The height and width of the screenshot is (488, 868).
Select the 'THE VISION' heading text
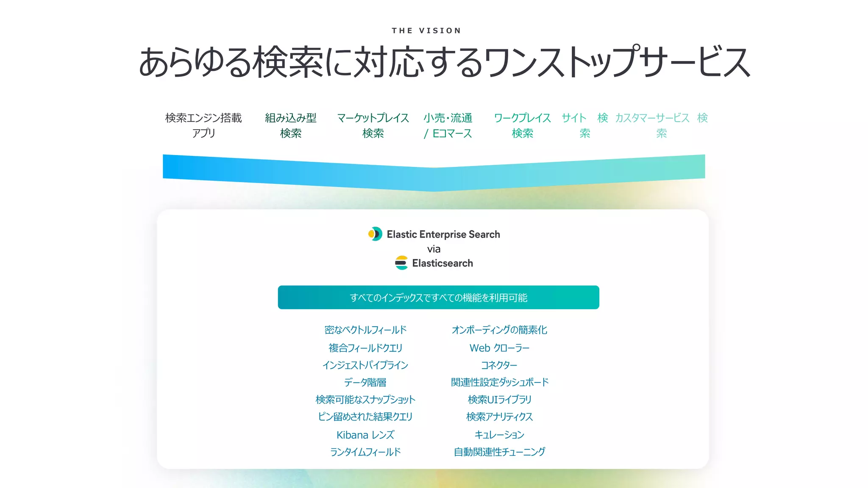point(426,30)
